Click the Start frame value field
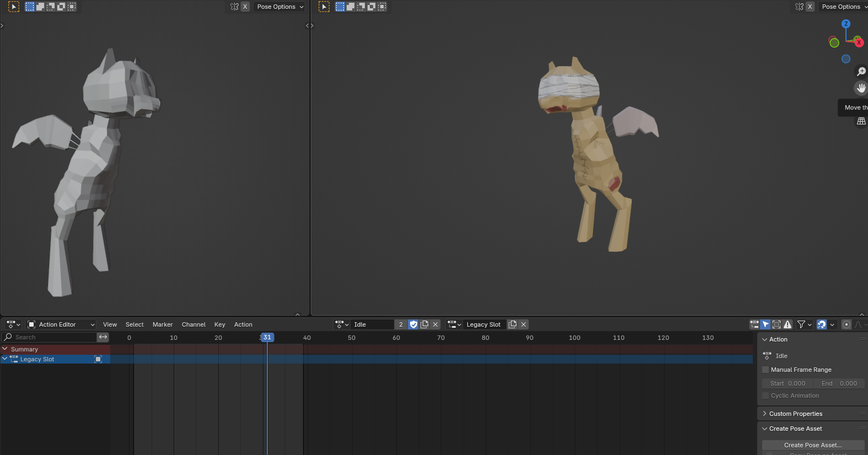This screenshot has height=455, width=868. (788, 383)
